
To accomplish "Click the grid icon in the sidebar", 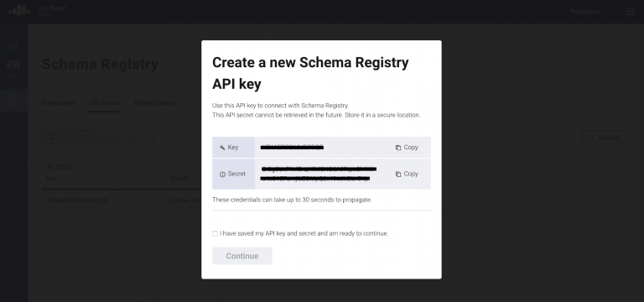I will coord(13,45).
